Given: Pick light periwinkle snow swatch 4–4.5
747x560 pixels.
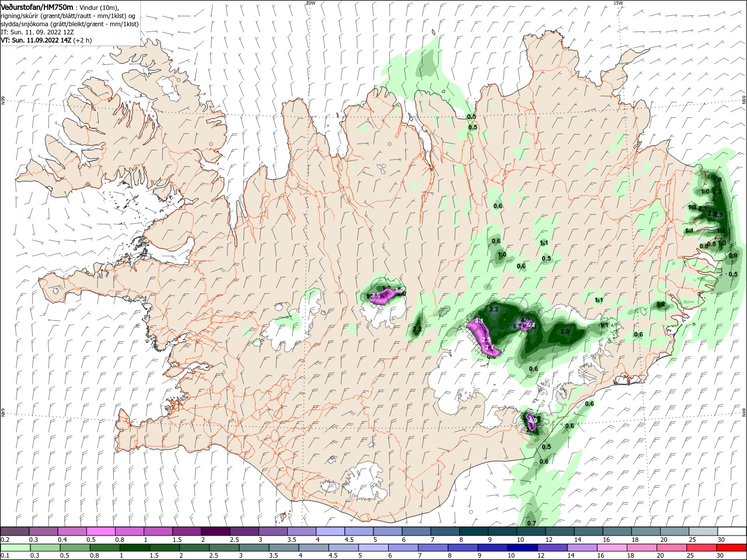Looking at the screenshot, I should click(330, 531).
